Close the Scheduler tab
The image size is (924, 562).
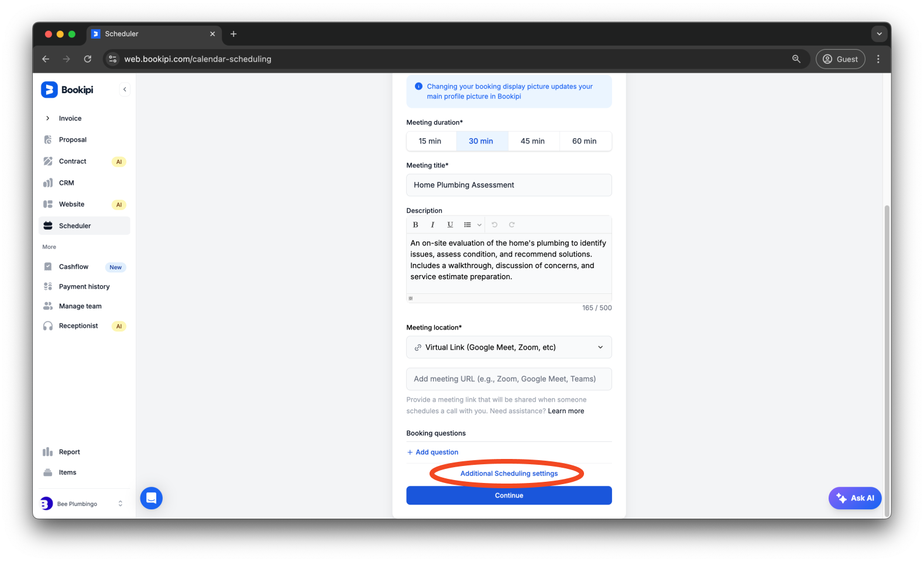[x=212, y=34]
